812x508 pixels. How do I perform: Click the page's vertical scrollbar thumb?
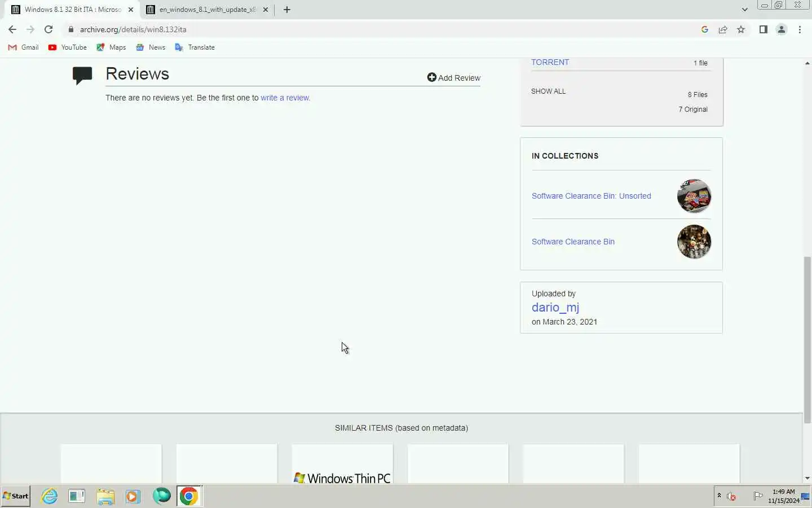pos(807,340)
